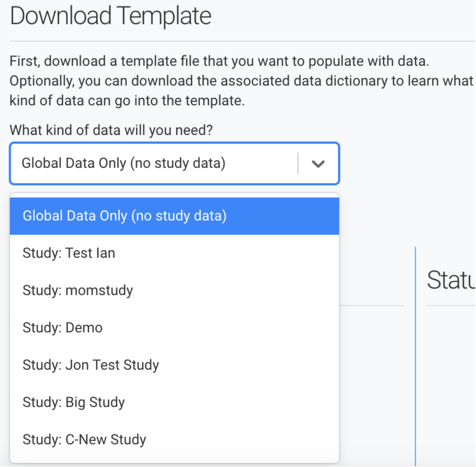Viewport: 476px width, 467px height.
Task: Click the dropdown chevron arrow
Action: [x=318, y=164]
